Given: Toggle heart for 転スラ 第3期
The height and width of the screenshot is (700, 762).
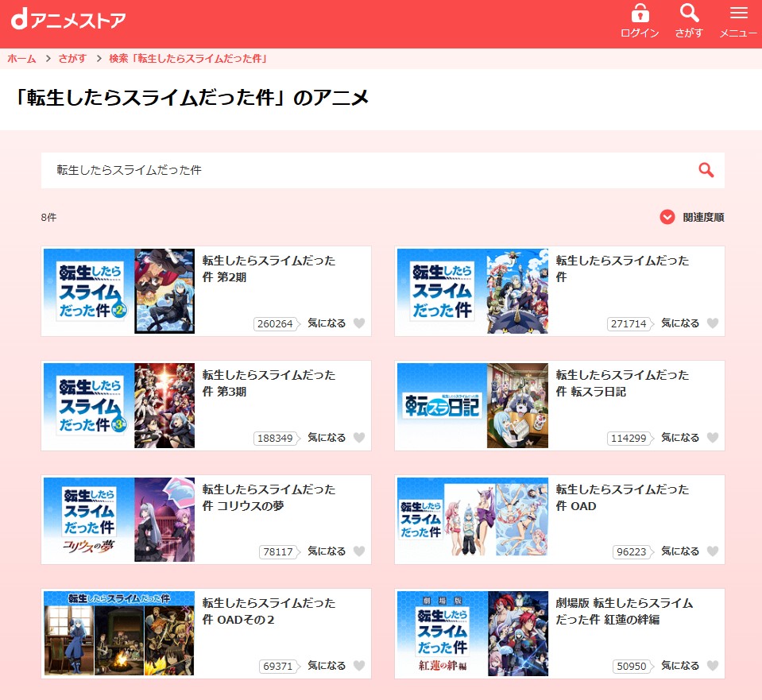Looking at the screenshot, I should click(359, 438).
